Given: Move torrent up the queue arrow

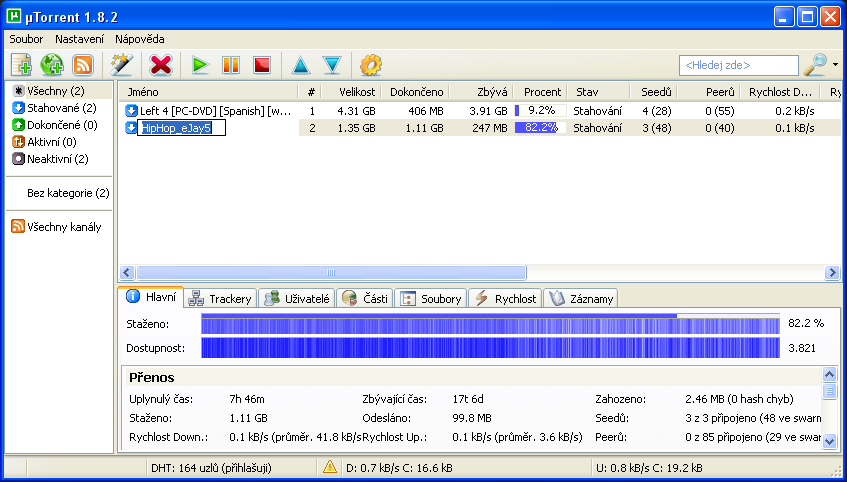Looking at the screenshot, I should coord(301,65).
